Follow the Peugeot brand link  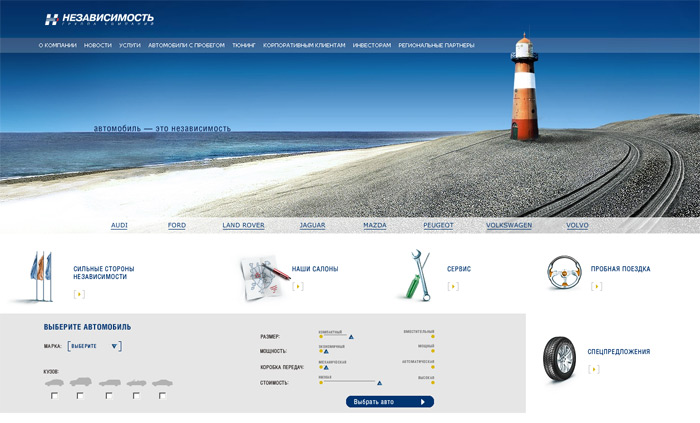click(x=438, y=225)
